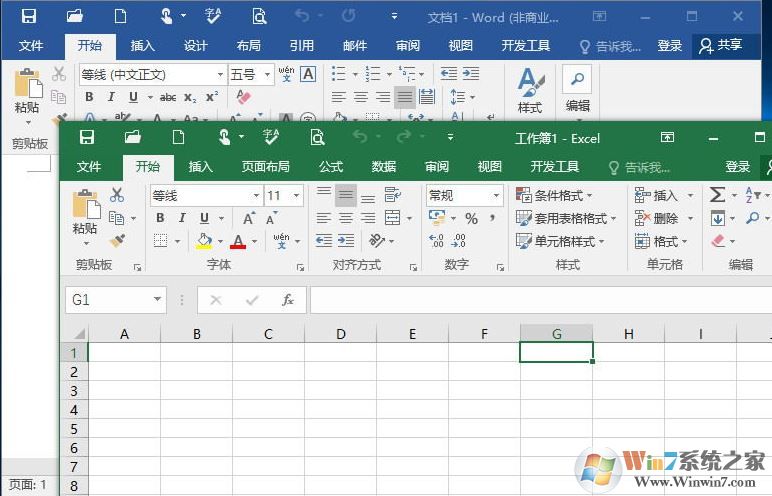Image resolution: width=772 pixels, height=496 pixels.
Task: Run spell check icon in Excel quick toolbar
Action: point(270,137)
